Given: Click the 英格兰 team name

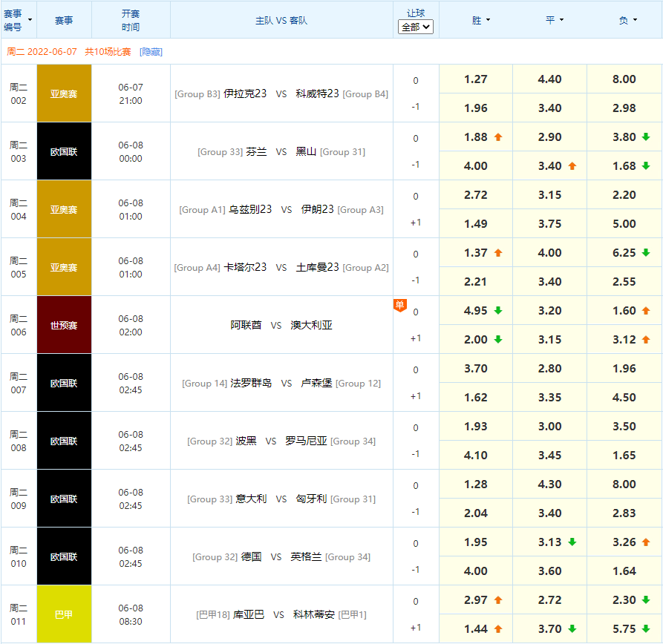Looking at the screenshot, I should 306,556.
